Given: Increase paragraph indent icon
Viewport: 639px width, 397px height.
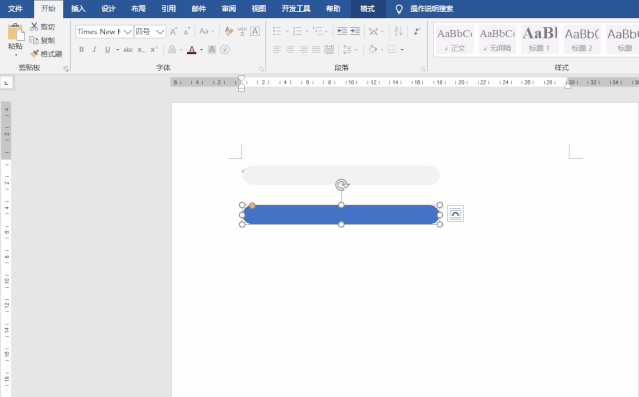Looking at the screenshot, I should tap(355, 31).
